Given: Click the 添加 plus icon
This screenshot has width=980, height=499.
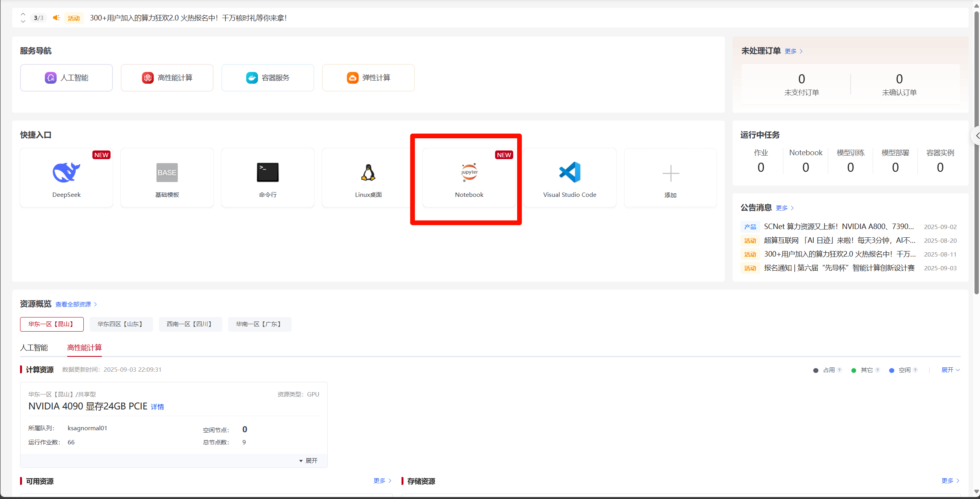Looking at the screenshot, I should coord(671,174).
